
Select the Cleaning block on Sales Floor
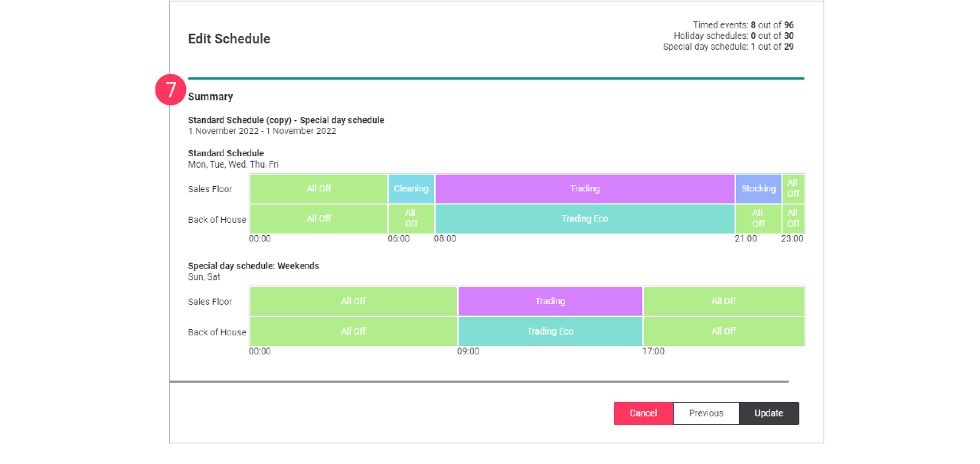(x=410, y=188)
